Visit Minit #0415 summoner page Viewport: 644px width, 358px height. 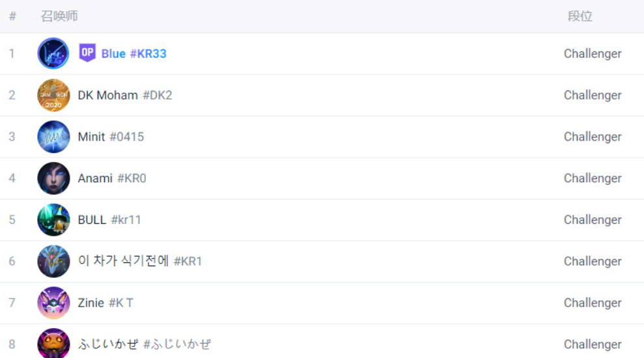pos(111,136)
